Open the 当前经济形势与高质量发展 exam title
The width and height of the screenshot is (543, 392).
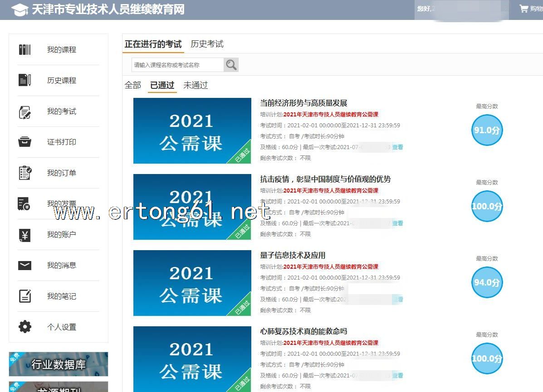coord(303,103)
